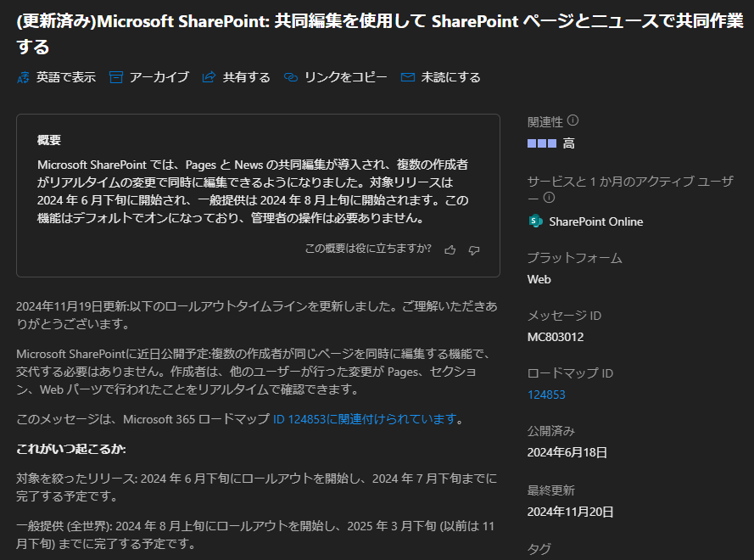The image size is (754, 560).
Task: Archive the message via the アーカイブ label
Action: pyautogui.click(x=159, y=77)
